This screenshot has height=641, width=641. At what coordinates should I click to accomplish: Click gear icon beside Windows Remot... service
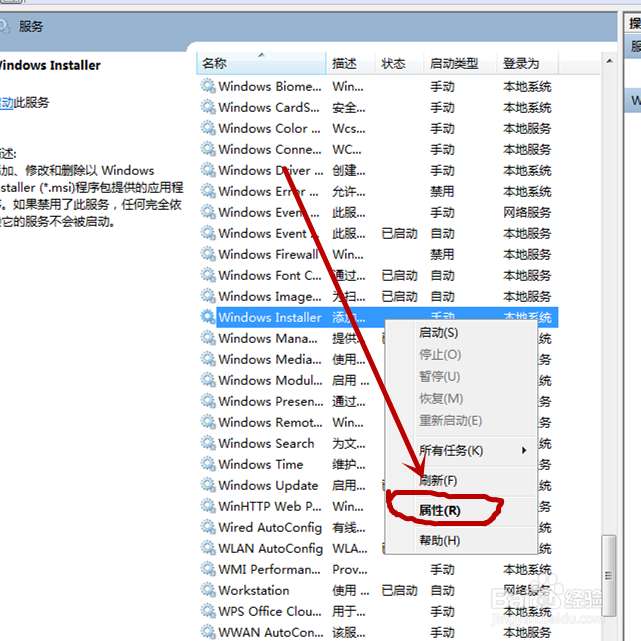tap(208, 422)
